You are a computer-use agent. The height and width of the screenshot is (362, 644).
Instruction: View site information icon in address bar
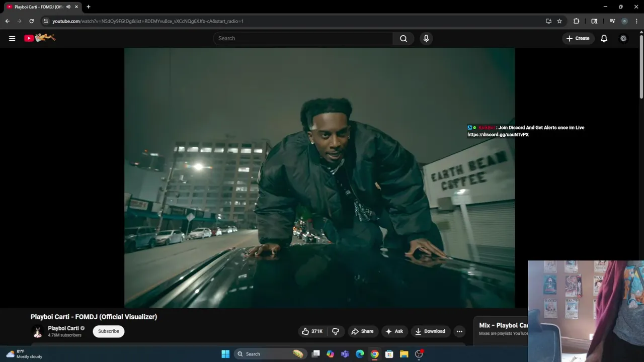coord(45,21)
